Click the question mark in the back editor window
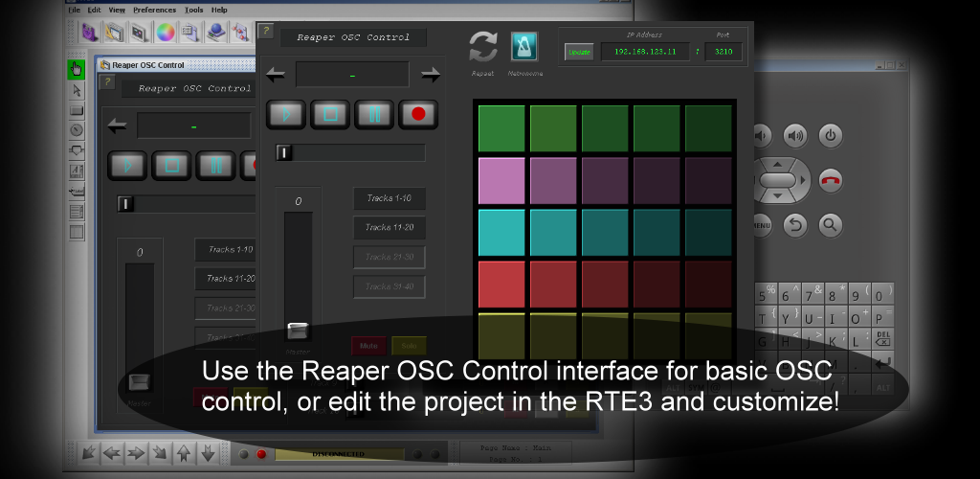The image size is (980, 479). click(107, 82)
